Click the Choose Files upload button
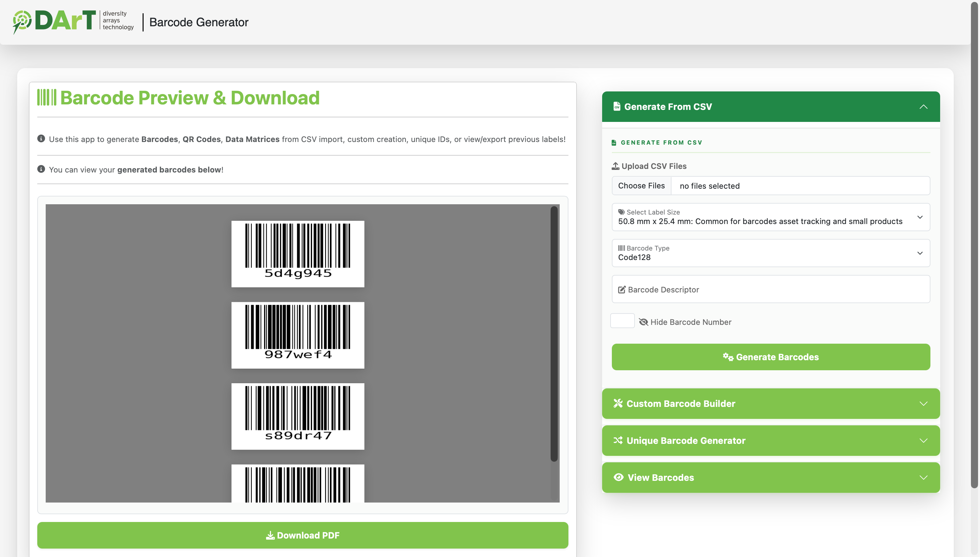980x557 pixels. pyautogui.click(x=641, y=185)
